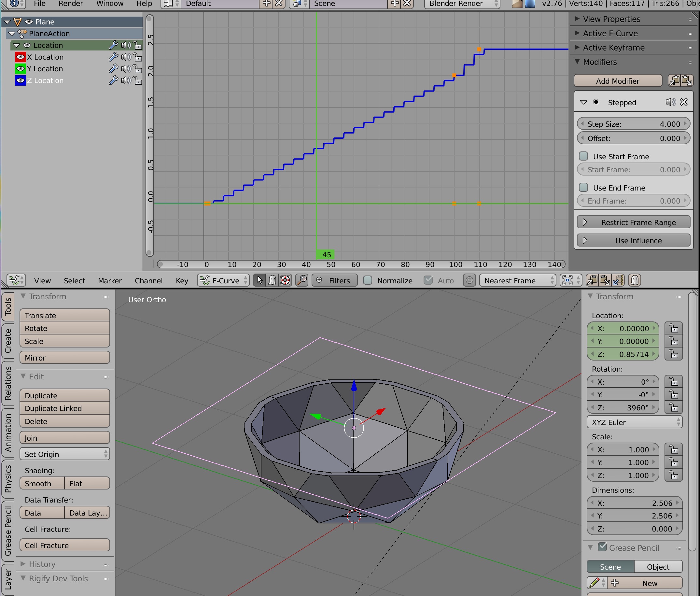Click the Cell Fracture button
Image resolution: width=700 pixels, height=596 pixels.
(x=64, y=545)
